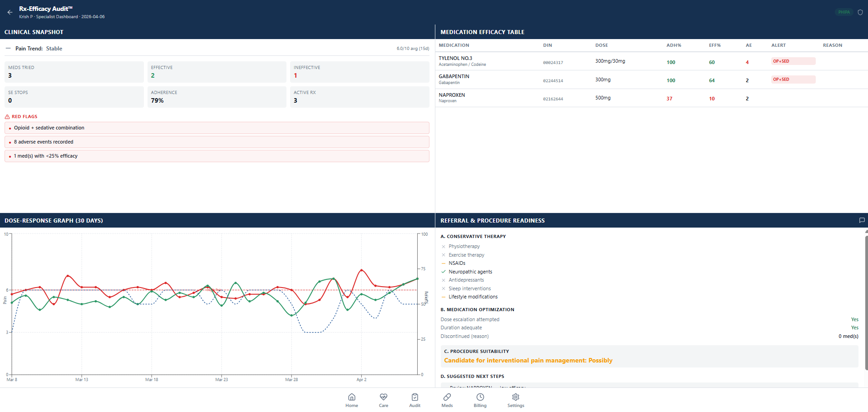Collapse the Pain Trend row
This screenshot has height=412, width=868.
click(x=8, y=48)
